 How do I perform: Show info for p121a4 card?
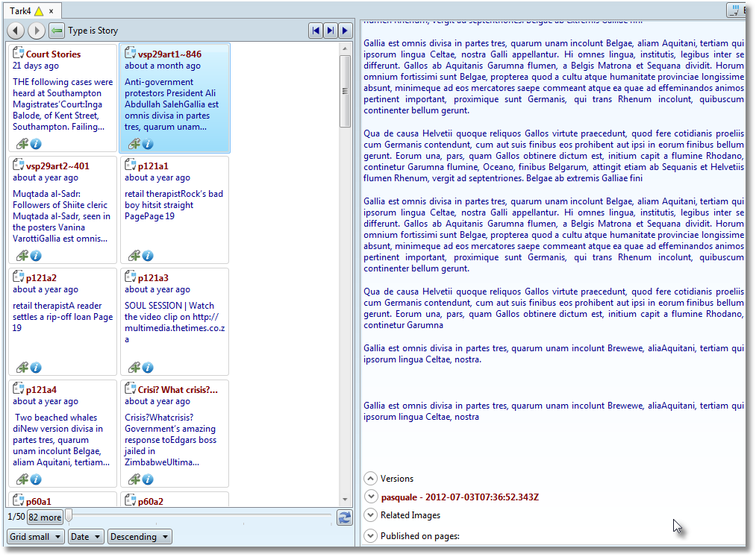point(36,479)
